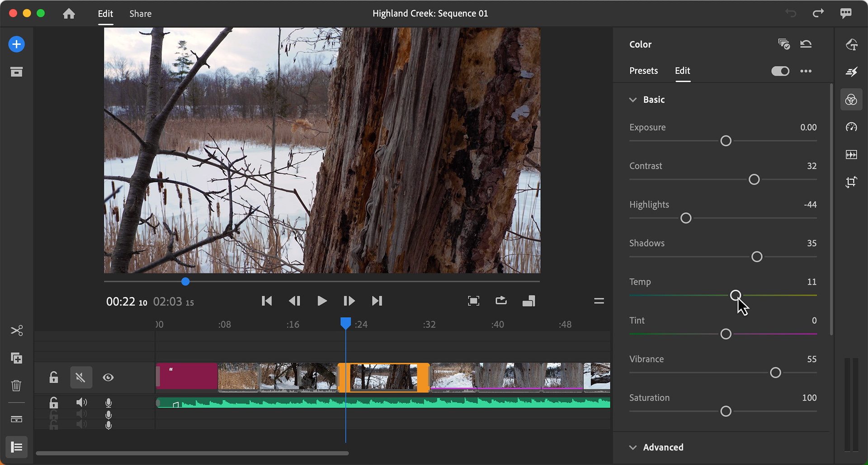Click the Home icon
Viewport: 868px width, 465px height.
click(69, 14)
